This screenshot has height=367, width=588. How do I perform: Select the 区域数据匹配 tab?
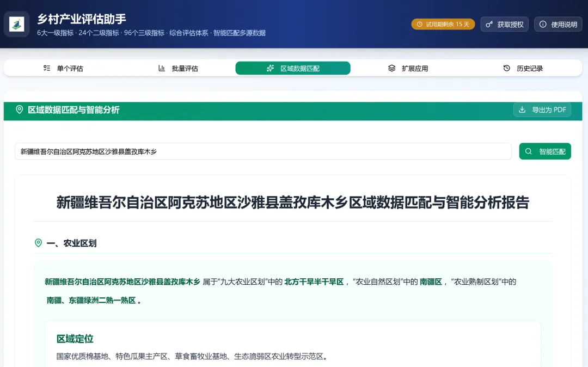tap(293, 68)
